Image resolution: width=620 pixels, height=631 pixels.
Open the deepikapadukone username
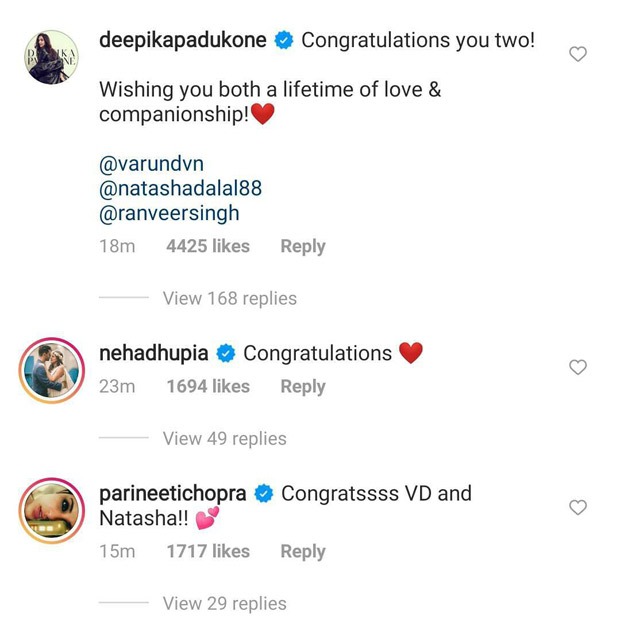(x=184, y=41)
